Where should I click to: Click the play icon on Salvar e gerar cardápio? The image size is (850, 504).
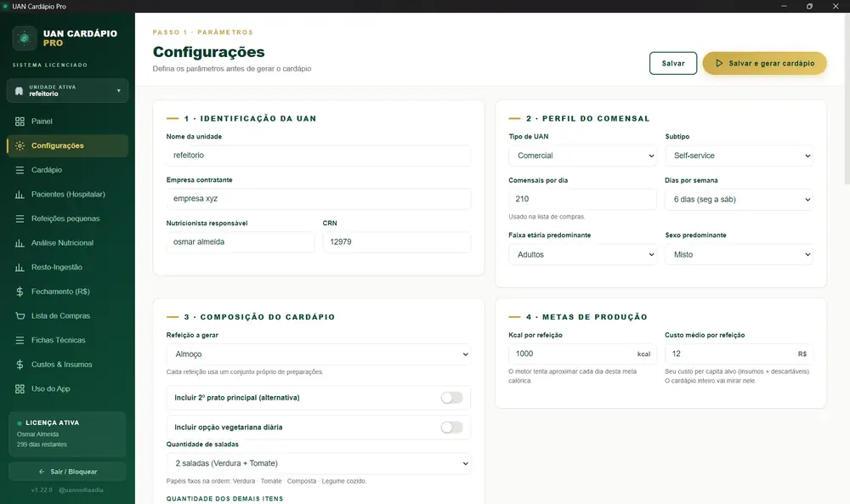pos(719,64)
